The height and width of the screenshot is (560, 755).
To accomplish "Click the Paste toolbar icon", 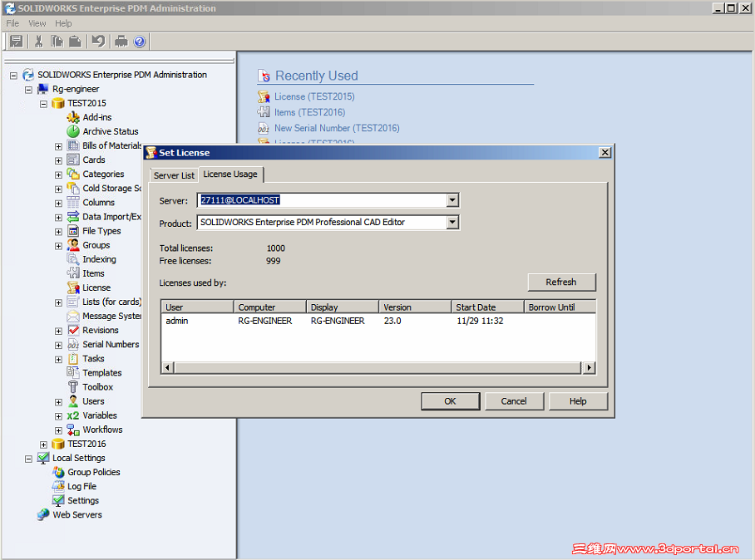I will [x=75, y=42].
